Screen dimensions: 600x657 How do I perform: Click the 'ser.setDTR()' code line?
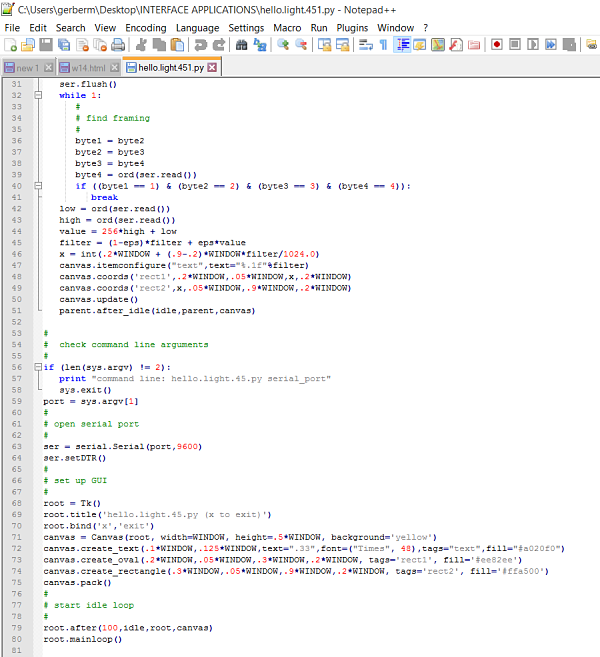[x=75, y=458]
